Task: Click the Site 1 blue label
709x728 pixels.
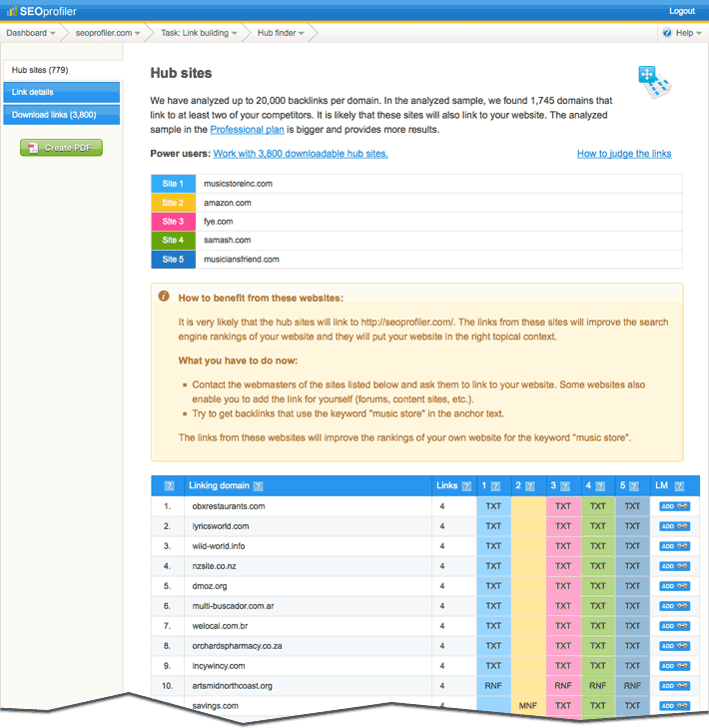Action: (173, 184)
